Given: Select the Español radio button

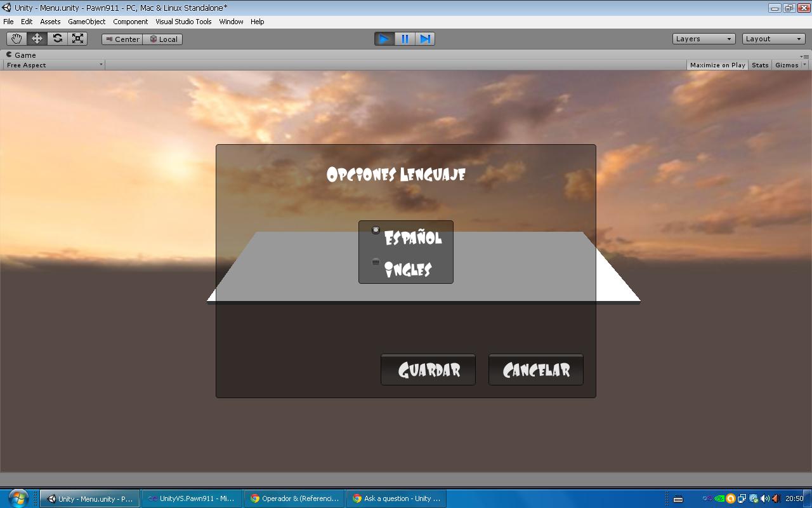Looking at the screenshot, I should click(376, 230).
